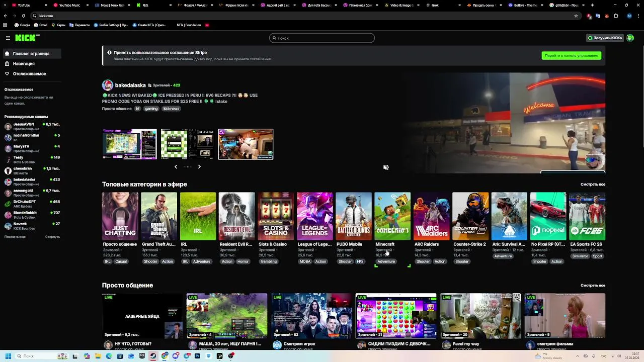Open asmongold recommended channel
Screen dimensions: 644x362
(32, 193)
